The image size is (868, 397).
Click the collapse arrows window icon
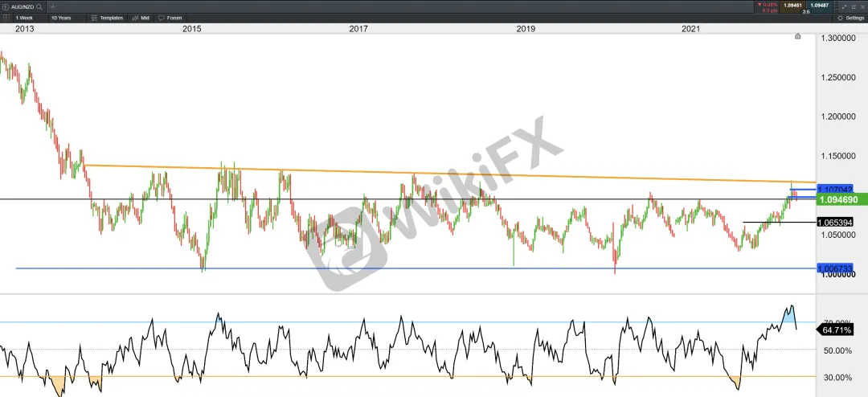pyautogui.click(x=844, y=6)
